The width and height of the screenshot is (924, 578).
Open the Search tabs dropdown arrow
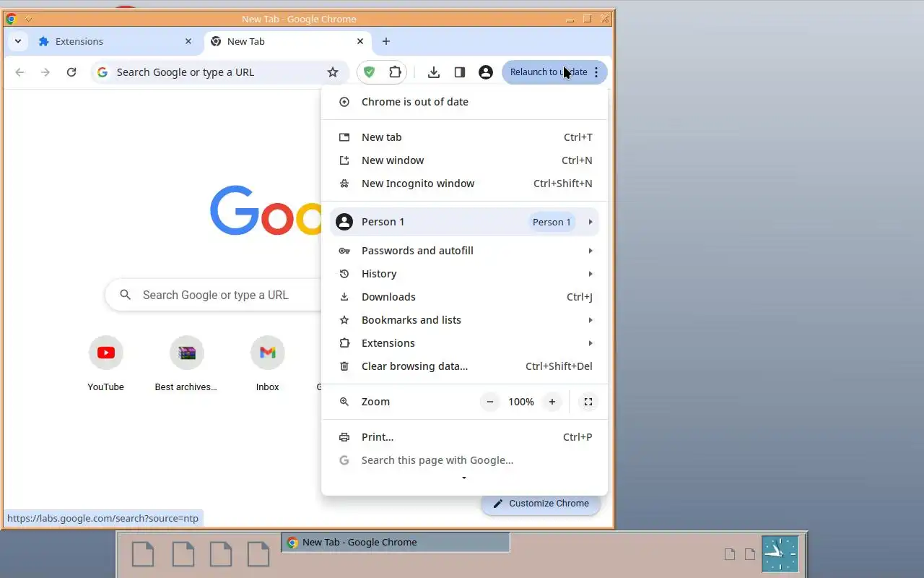[18, 41]
